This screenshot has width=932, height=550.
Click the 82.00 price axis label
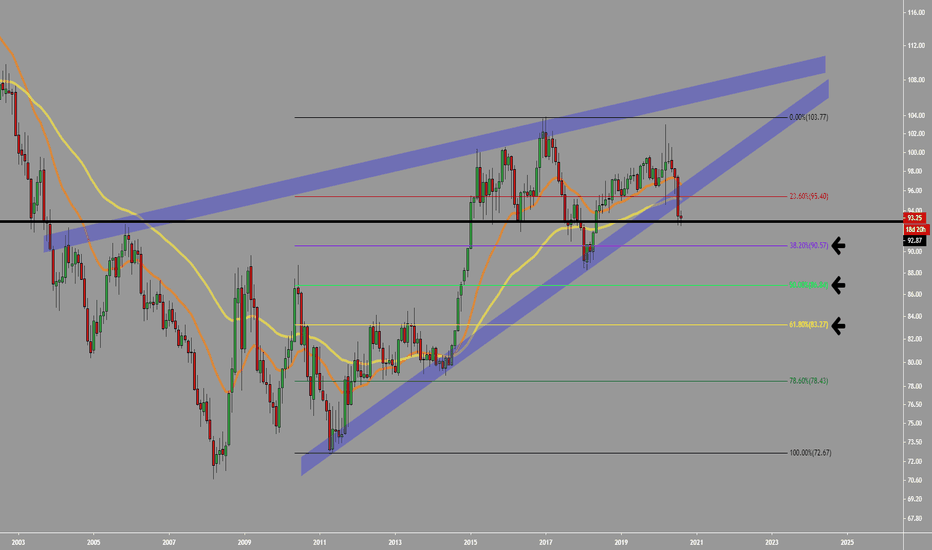pos(916,339)
